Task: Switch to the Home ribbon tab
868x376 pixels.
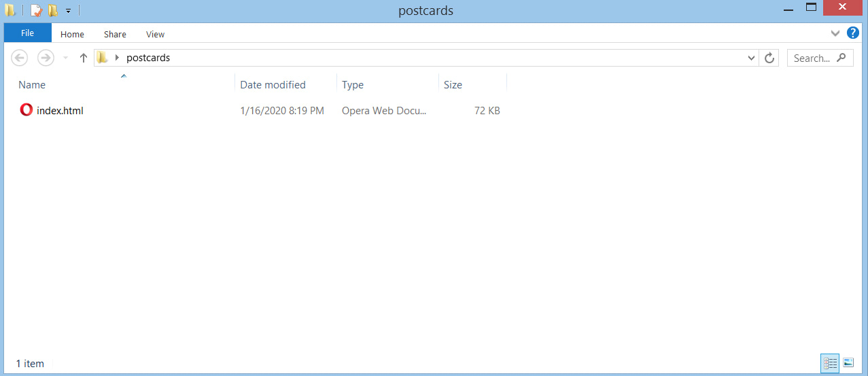Action: tap(72, 34)
